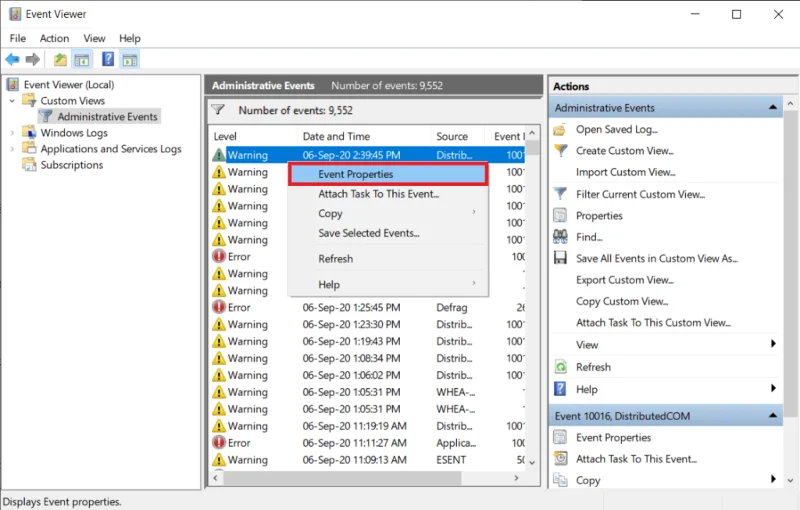Select the ESENT warning at 11:09:13 AM
Image resolution: width=800 pixels, height=510 pixels.
tap(368, 460)
